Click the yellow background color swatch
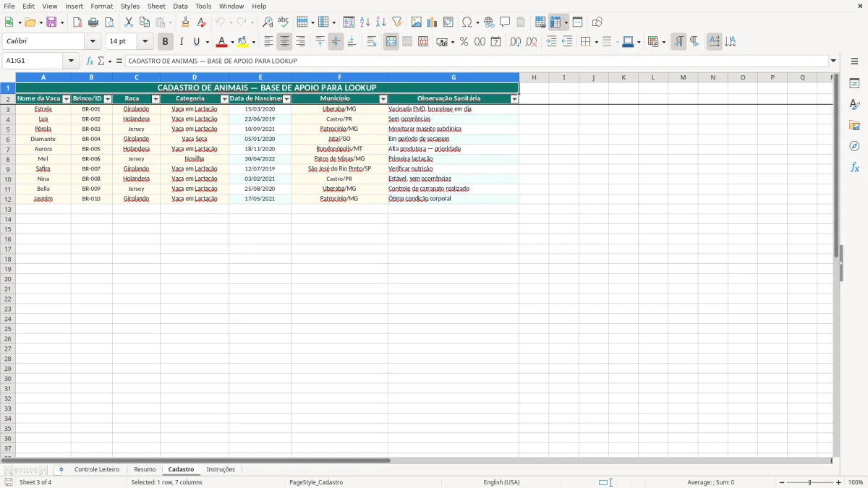The height and width of the screenshot is (488, 868). point(243,42)
